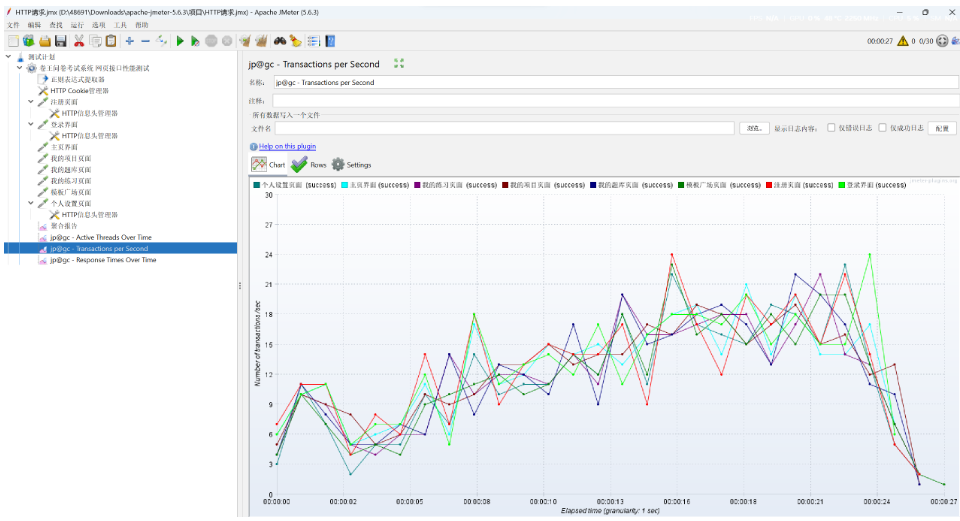Open Help with the blue book icon
This screenshot has width=960, height=521.
pyautogui.click(x=331, y=41)
